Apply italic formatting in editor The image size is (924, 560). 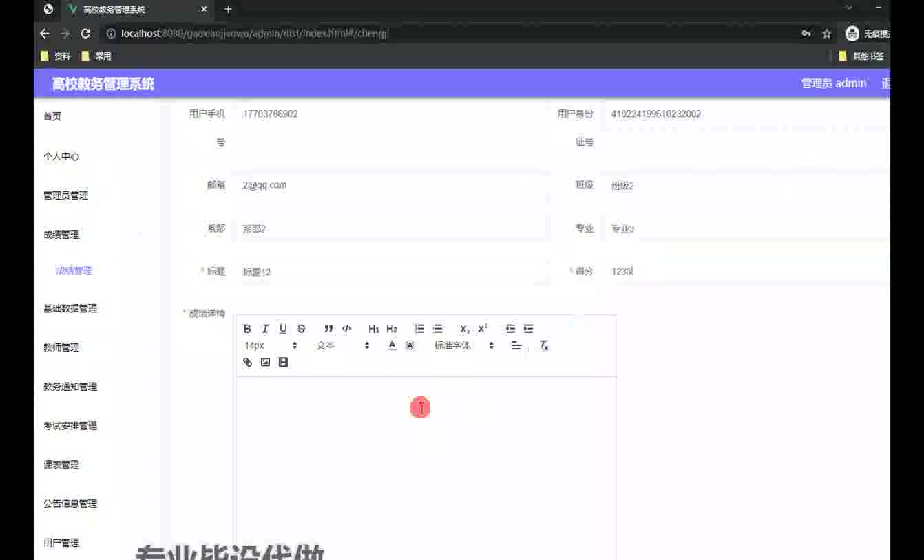tap(265, 329)
